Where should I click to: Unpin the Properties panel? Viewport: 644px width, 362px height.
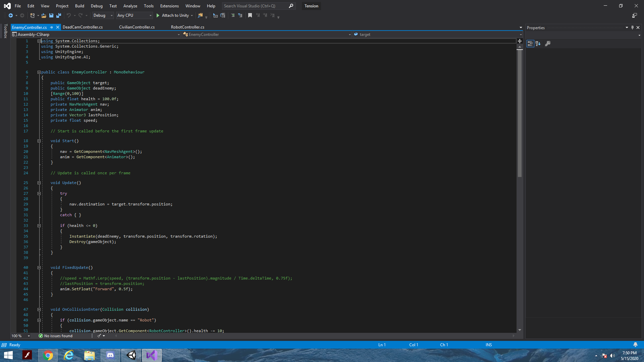click(x=632, y=28)
